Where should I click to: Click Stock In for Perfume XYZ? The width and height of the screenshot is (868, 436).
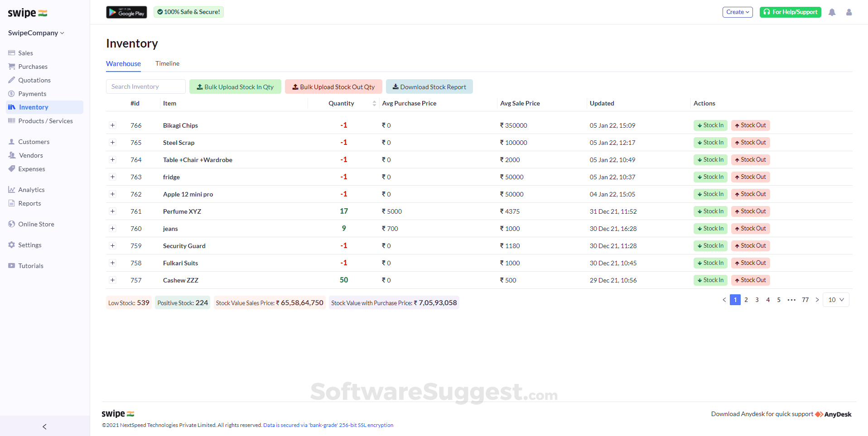(710, 211)
